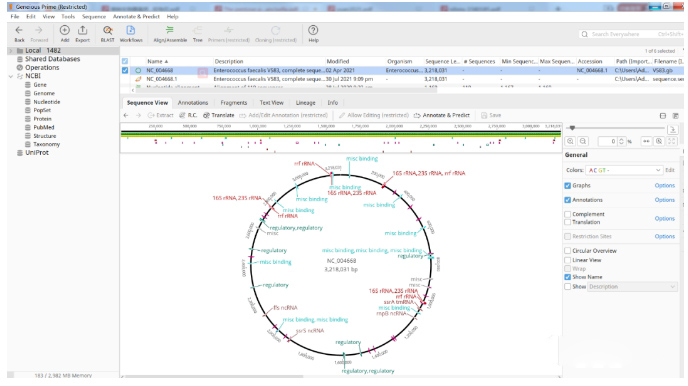Screen dimensions: 688x386
Task: Click the zoom in magnifier icon
Action: pyautogui.click(x=570, y=141)
